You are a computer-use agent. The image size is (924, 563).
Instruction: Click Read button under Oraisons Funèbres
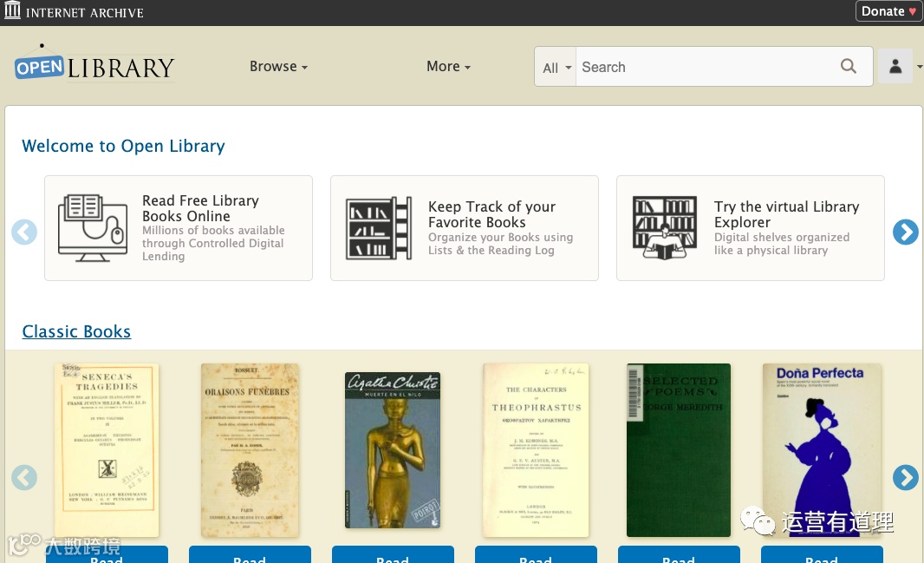250,555
